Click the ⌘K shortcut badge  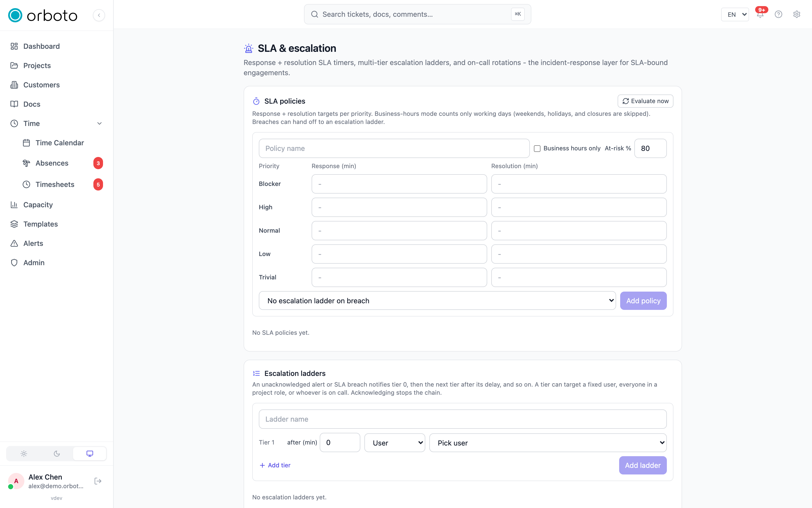(x=518, y=14)
